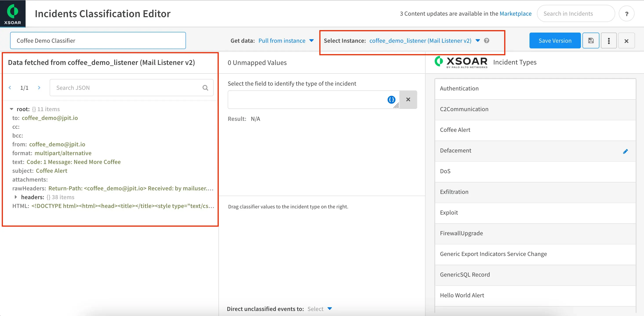This screenshot has width=644, height=316.
Task: Select the Defacement incident type row
Action: tap(535, 151)
